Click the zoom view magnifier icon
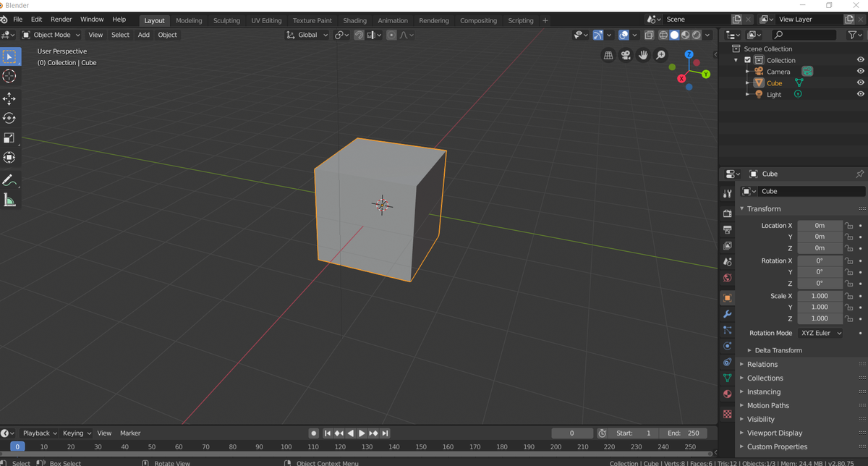Screen dimensions: 868x466 (x=660, y=55)
